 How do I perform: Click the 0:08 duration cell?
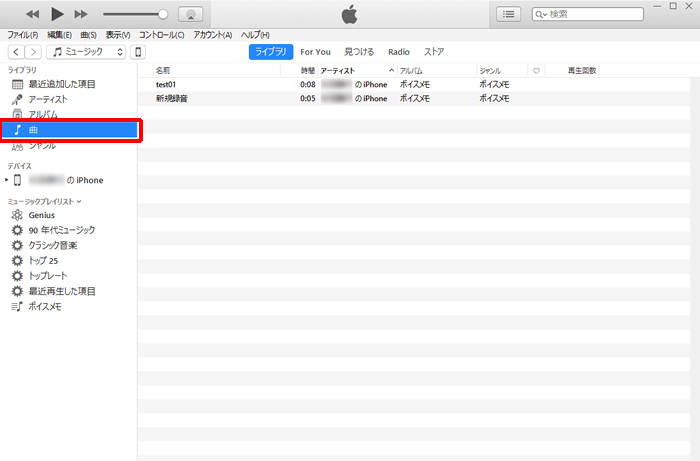308,84
